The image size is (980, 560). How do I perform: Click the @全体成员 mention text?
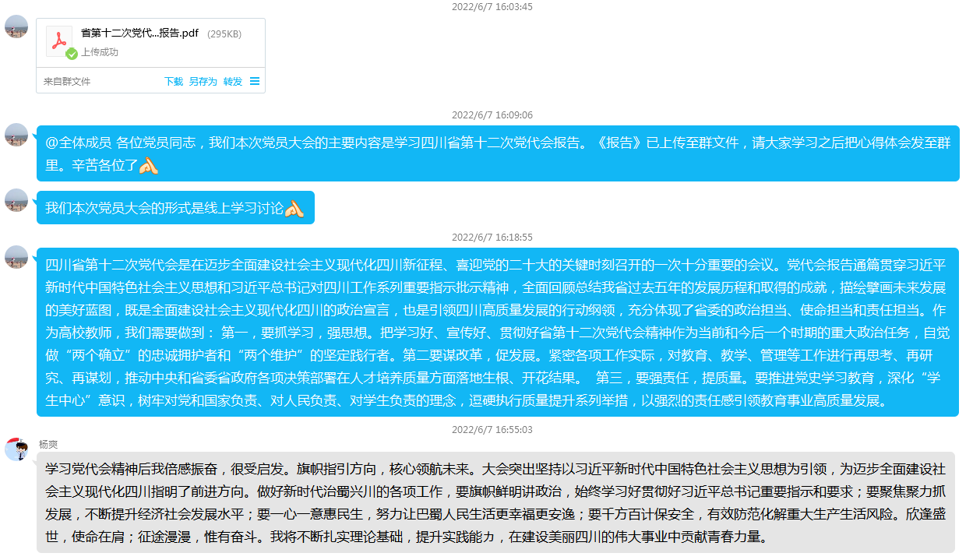coord(78,143)
